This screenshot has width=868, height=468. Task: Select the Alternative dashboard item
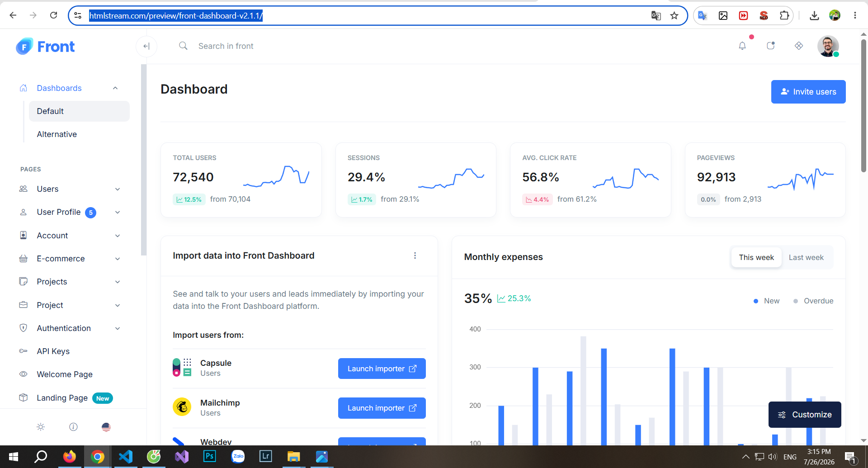click(79, 134)
